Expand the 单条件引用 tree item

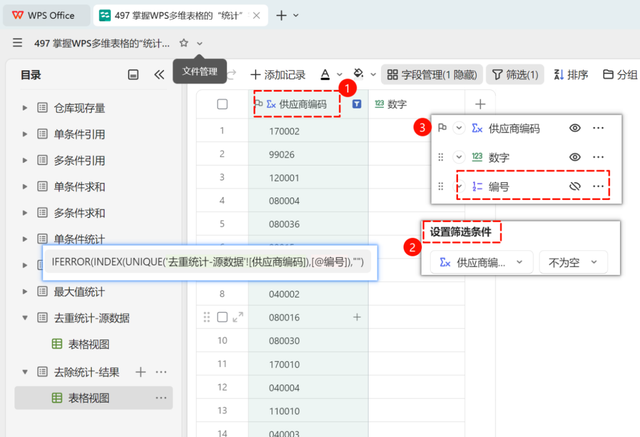coord(24,134)
